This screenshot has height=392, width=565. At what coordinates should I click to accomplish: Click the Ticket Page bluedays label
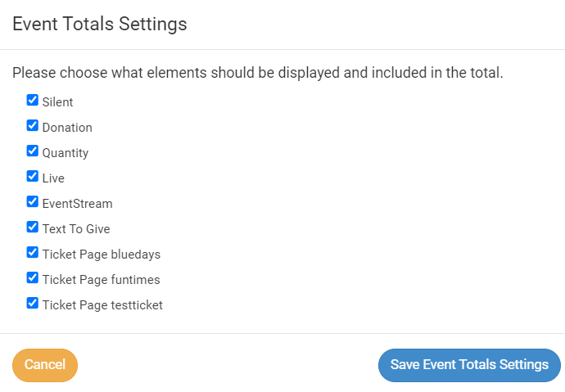[102, 255]
